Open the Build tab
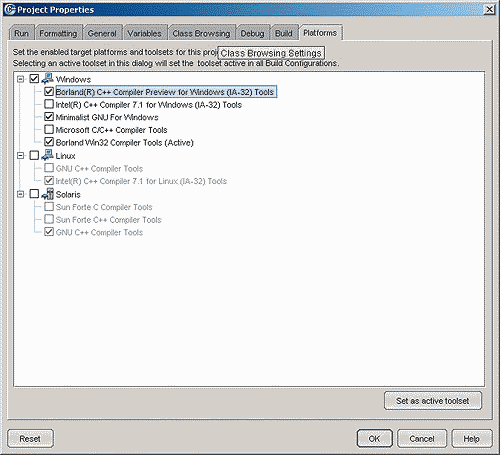Image resolution: width=500 pixels, height=455 pixels. coord(284,33)
